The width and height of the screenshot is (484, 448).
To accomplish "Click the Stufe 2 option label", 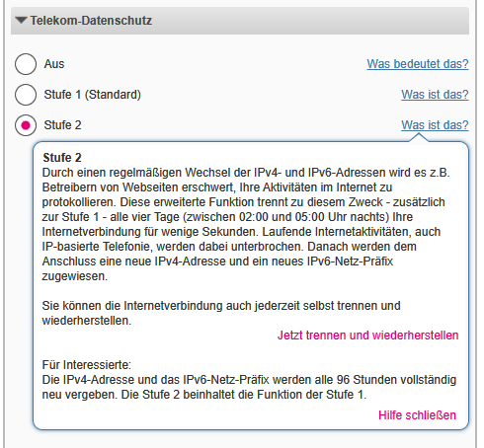I will (x=62, y=125).
